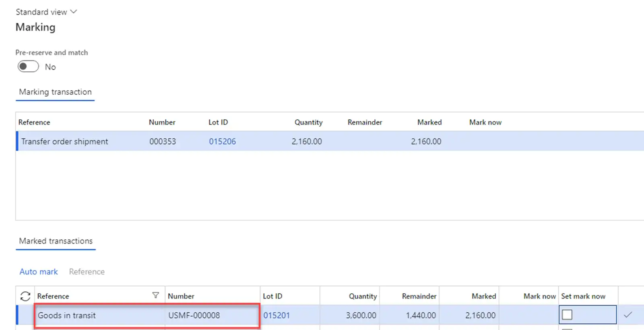Click the Number header in Marking transaction grid
Viewport: 644px width, 330px height.
[x=162, y=122]
